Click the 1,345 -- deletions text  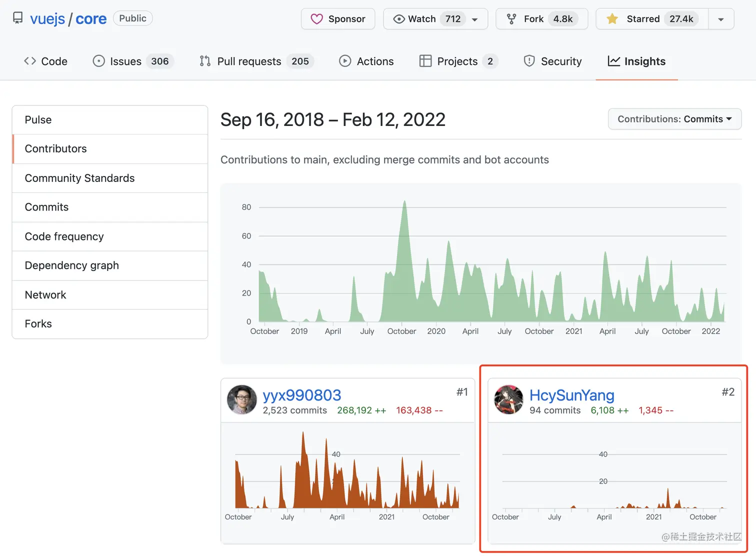point(656,410)
